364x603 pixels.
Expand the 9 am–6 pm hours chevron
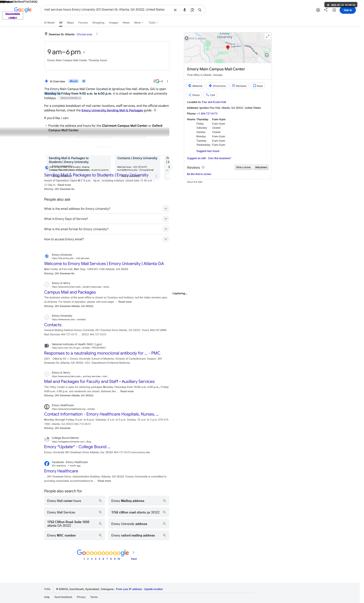[84, 52]
